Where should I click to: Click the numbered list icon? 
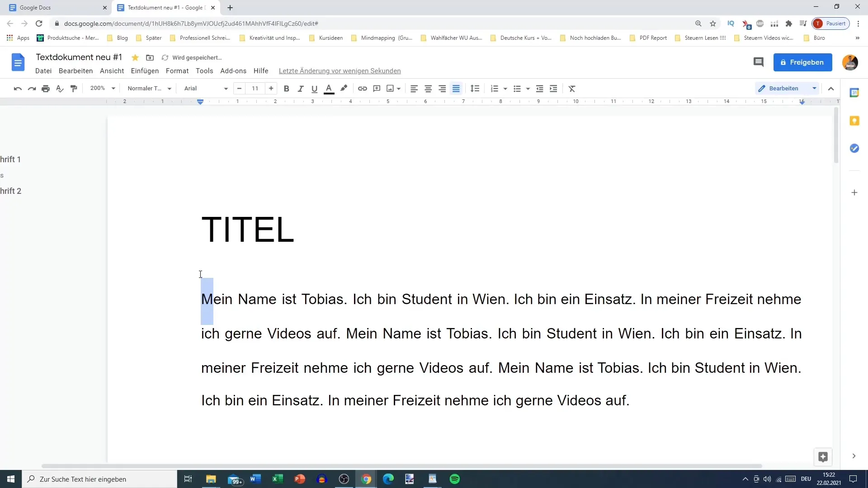494,88
